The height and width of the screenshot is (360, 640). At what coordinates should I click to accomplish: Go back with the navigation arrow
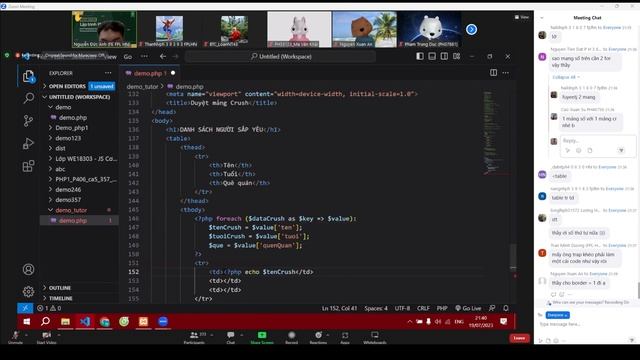coord(163,56)
